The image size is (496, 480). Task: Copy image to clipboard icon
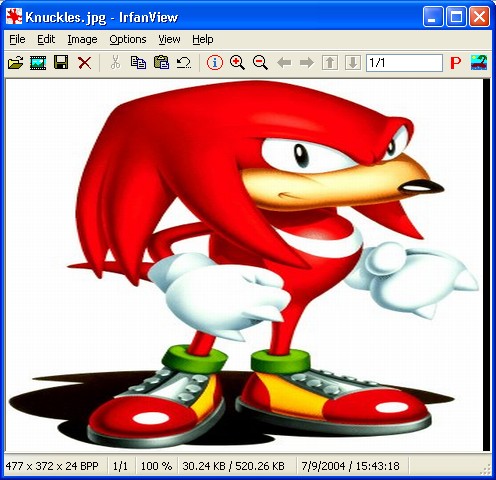pyautogui.click(x=138, y=62)
